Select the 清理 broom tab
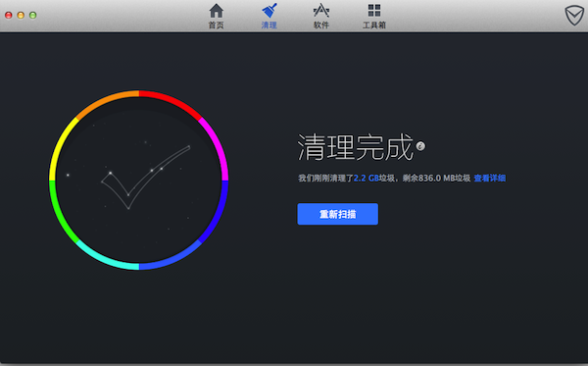The image size is (588, 366). point(269,16)
